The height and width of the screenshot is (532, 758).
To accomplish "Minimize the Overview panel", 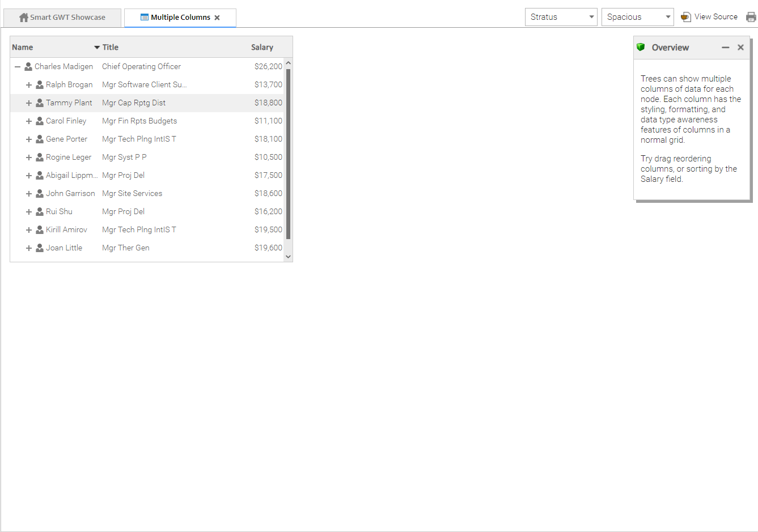I will [x=725, y=48].
